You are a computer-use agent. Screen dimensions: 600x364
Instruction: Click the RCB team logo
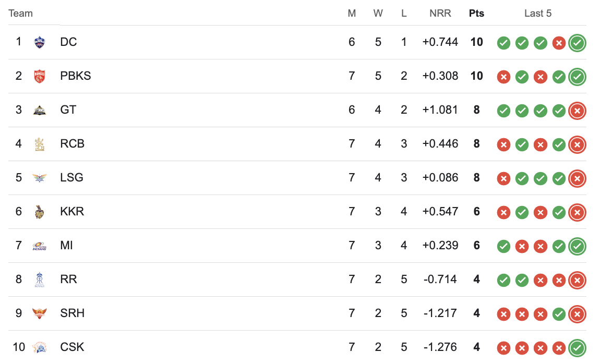[x=40, y=144]
